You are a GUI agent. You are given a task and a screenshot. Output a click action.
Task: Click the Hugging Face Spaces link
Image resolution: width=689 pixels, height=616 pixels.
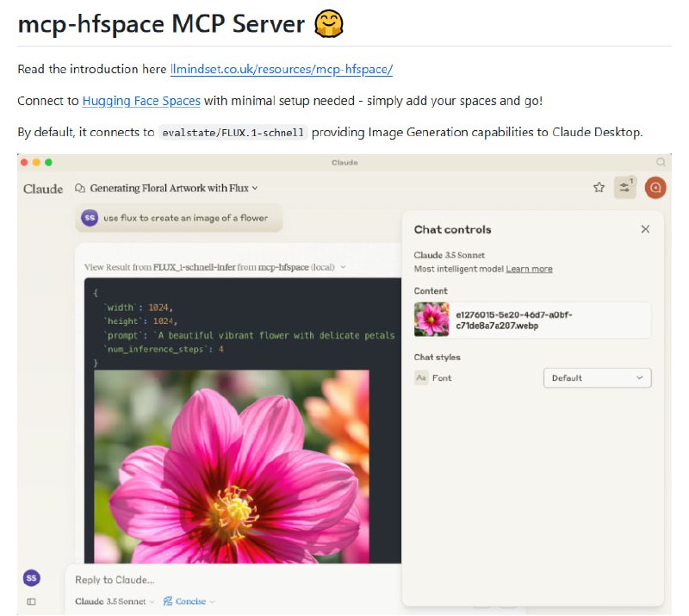(x=140, y=101)
